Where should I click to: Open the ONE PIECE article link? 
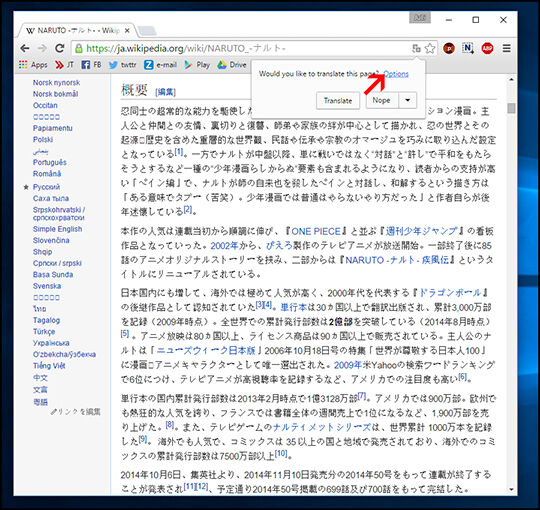click(x=316, y=231)
